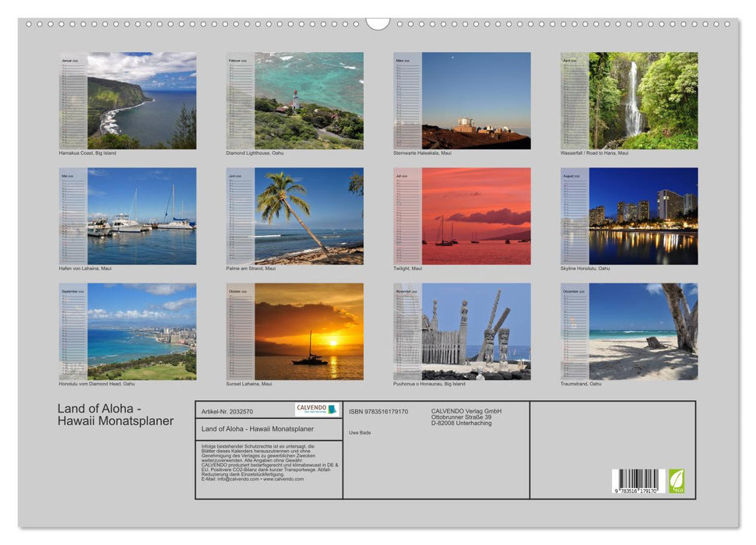Open the Hamakua Coast, Big Island photo
756x545 pixels.
[141, 100]
